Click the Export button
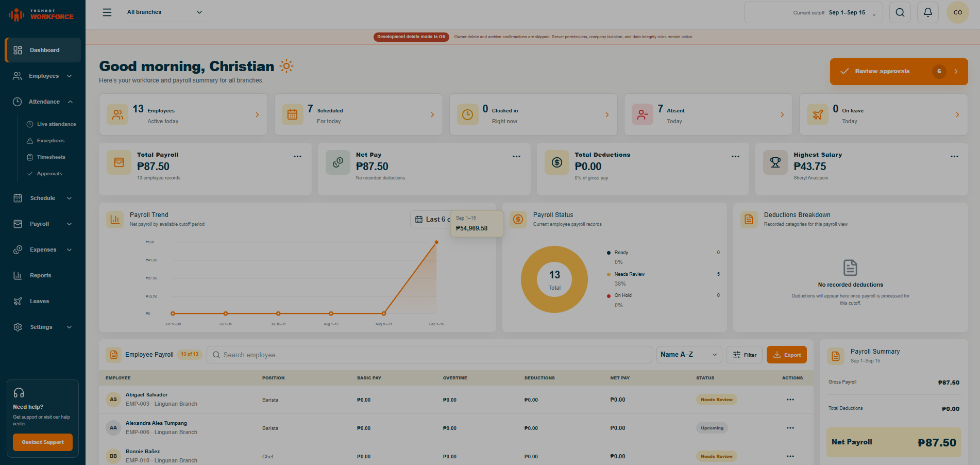Screen dimensions: 980x465 pos(787,355)
